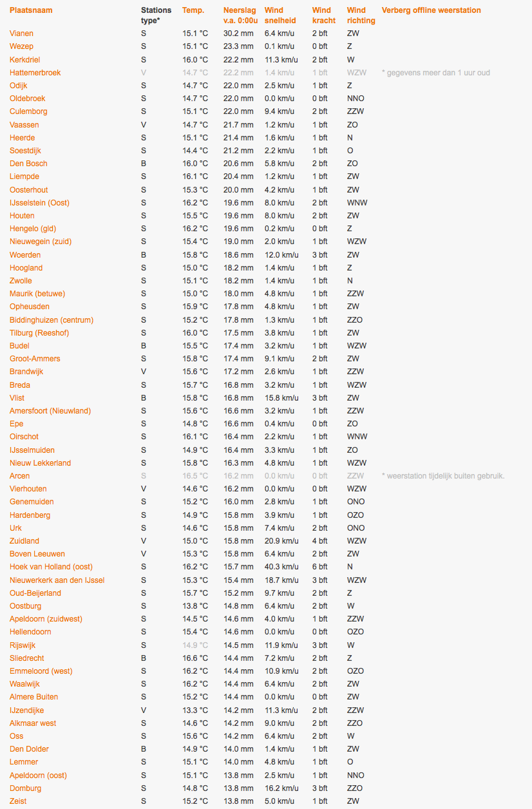
Task: Go to Emmeloord (west) station
Action: pyautogui.click(x=41, y=671)
